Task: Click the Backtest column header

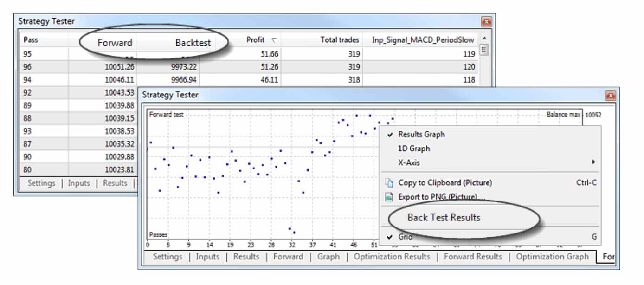Action: pyautogui.click(x=193, y=43)
